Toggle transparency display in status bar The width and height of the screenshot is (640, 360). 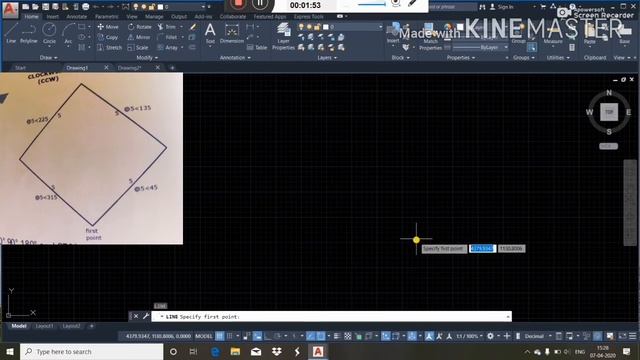click(347, 336)
